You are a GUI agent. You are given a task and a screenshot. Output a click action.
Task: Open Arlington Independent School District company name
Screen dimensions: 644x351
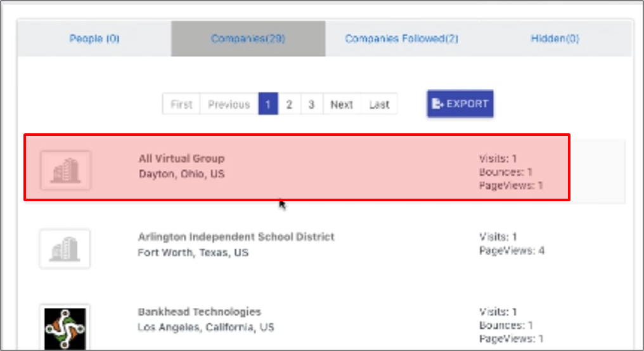click(236, 237)
